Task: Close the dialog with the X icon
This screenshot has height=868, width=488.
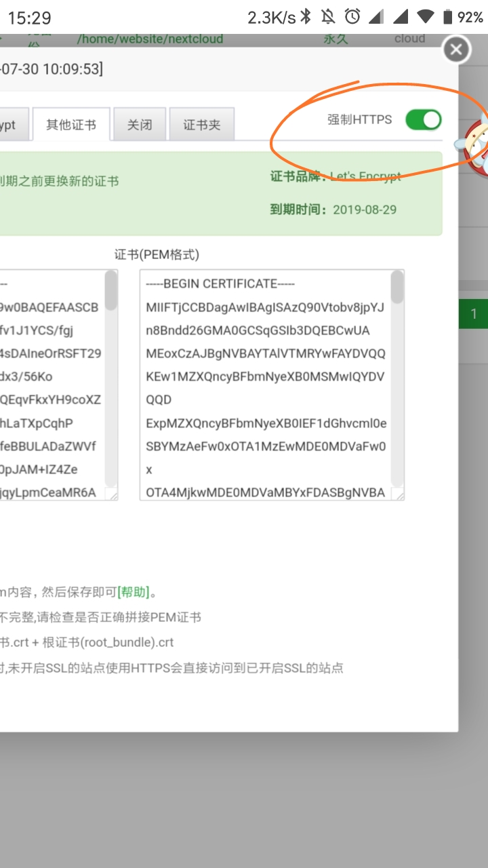Action: [456, 50]
